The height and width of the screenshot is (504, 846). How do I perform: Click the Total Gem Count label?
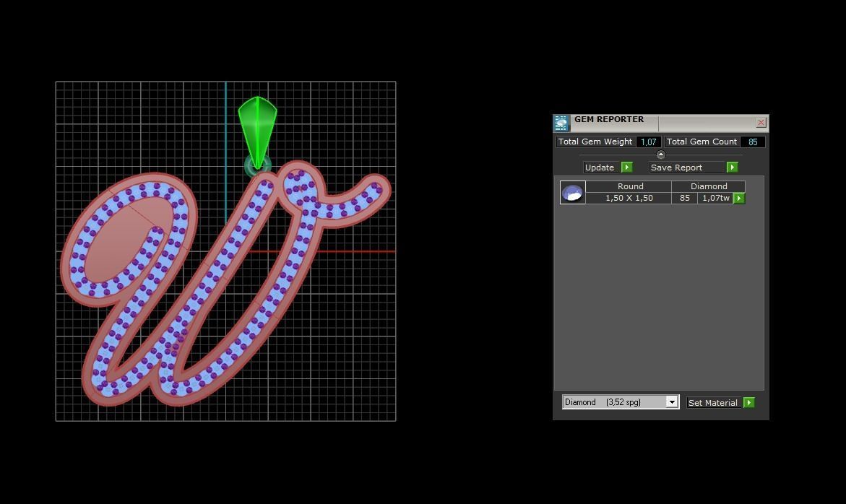[702, 142]
